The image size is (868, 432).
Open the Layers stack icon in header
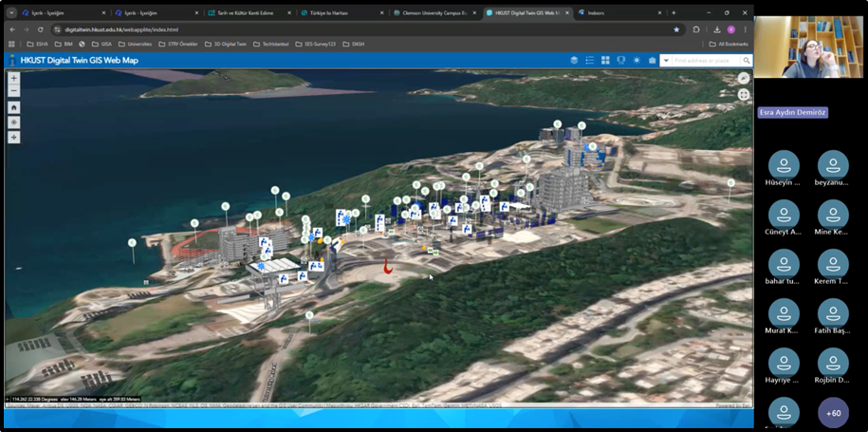point(574,61)
